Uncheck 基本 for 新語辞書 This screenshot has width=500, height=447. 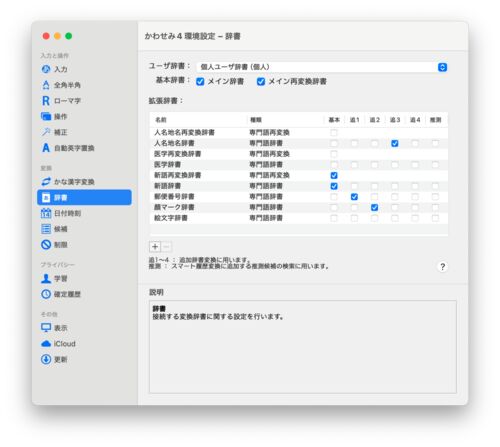click(x=334, y=186)
